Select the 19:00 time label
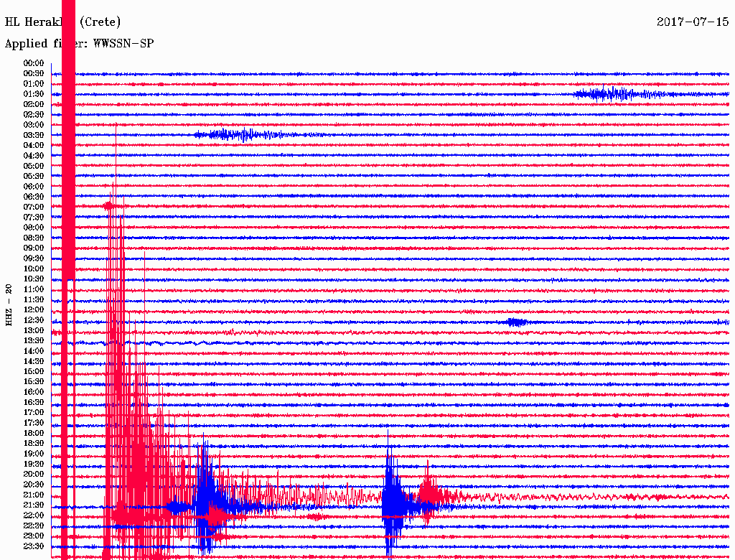 click(x=33, y=454)
